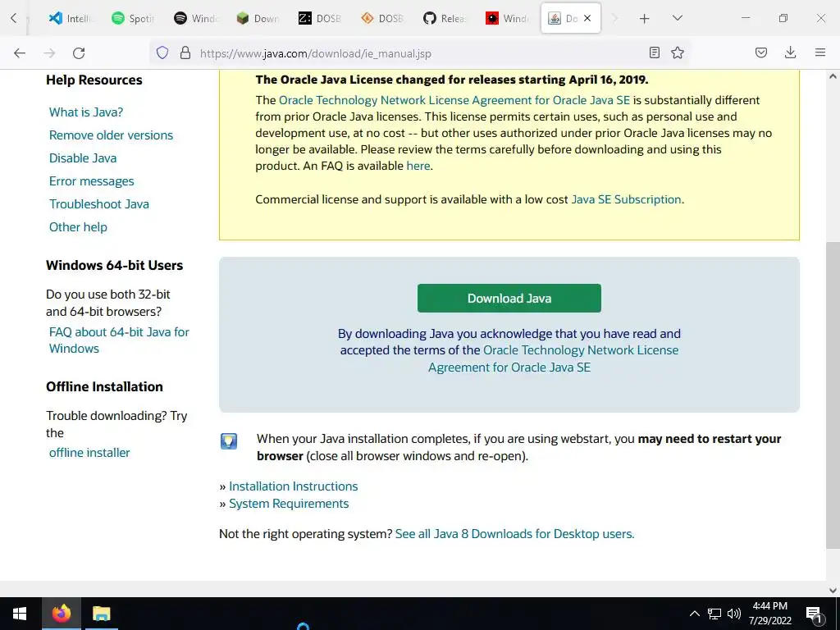Close the current Java download tab
840x630 pixels.
pos(587,18)
